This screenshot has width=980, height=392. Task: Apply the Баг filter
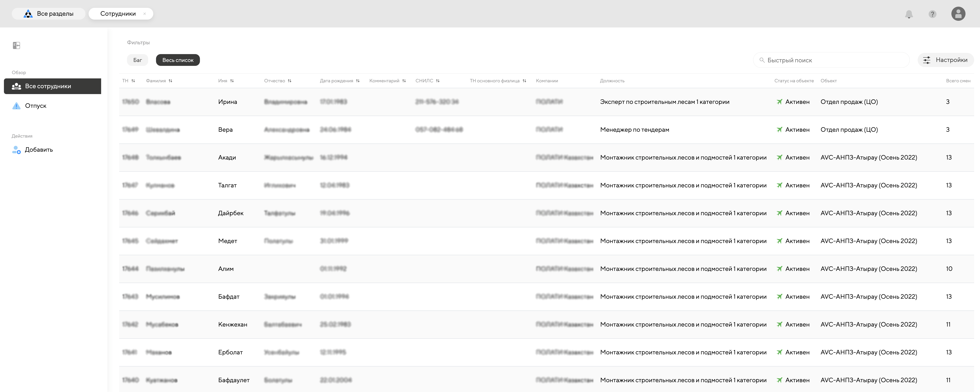tap(138, 60)
